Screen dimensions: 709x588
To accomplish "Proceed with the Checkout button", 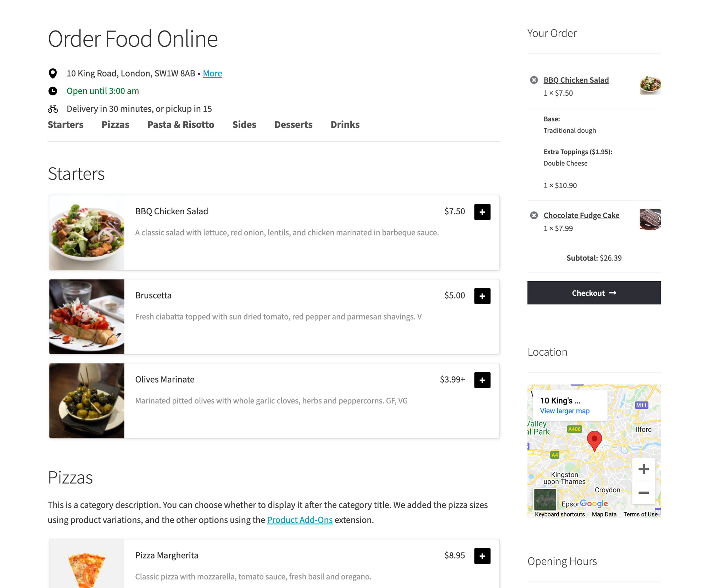I will [594, 293].
